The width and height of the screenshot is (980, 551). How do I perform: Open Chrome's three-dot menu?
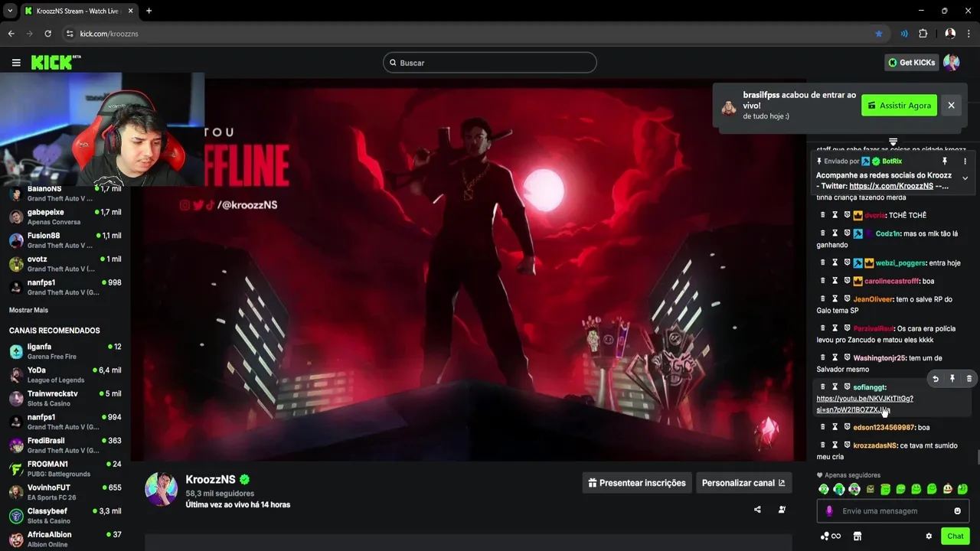pyautogui.click(x=969, y=34)
